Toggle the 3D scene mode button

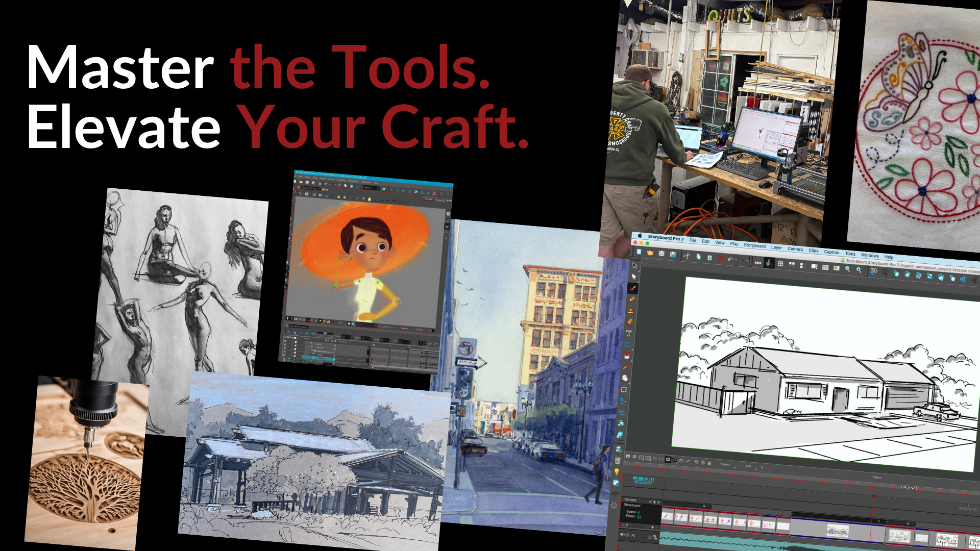(x=874, y=271)
